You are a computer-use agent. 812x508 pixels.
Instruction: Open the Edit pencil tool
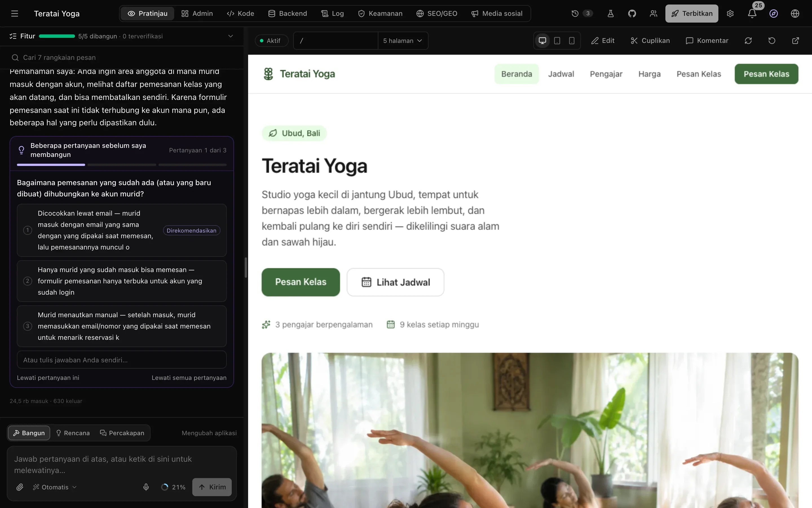tap(603, 41)
